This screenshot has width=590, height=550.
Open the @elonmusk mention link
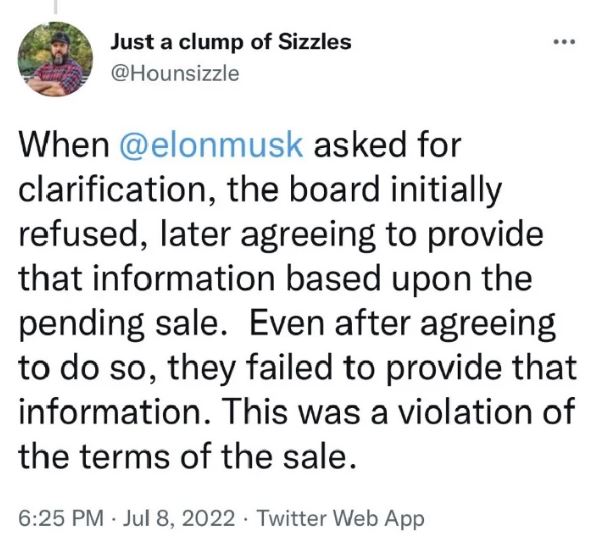pos(211,145)
